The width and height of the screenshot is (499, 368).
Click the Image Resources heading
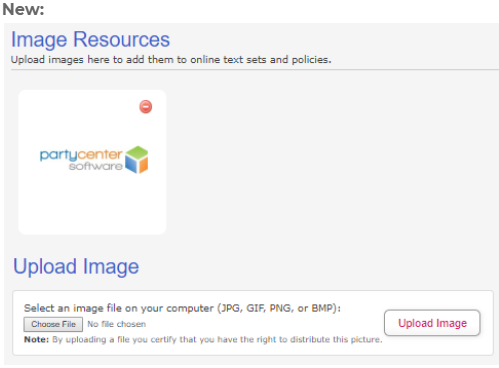(x=90, y=39)
